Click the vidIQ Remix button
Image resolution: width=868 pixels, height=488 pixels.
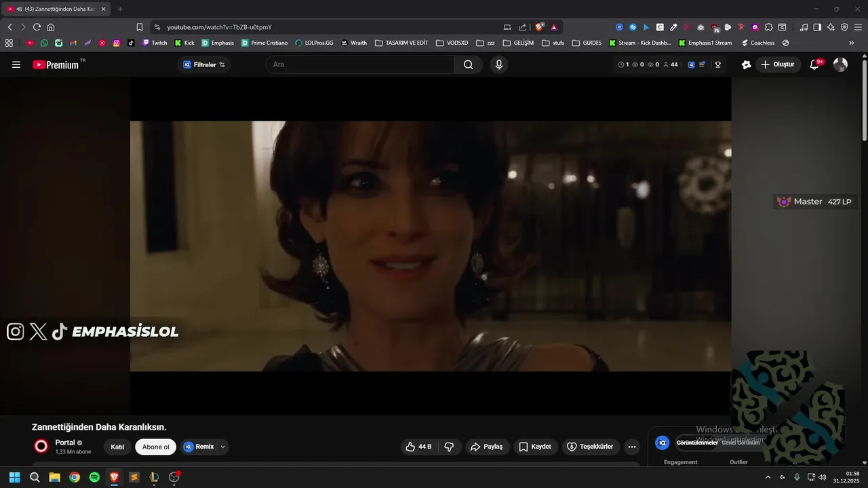199,447
